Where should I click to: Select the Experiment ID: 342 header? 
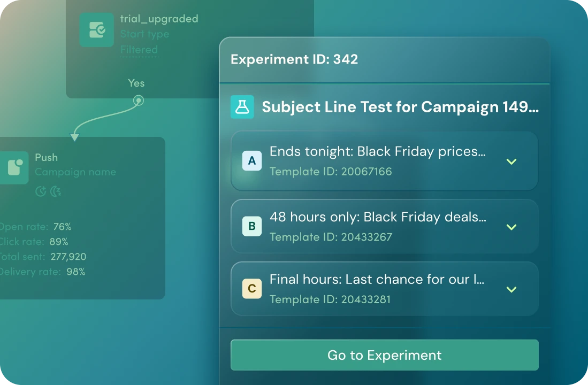click(x=294, y=59)
